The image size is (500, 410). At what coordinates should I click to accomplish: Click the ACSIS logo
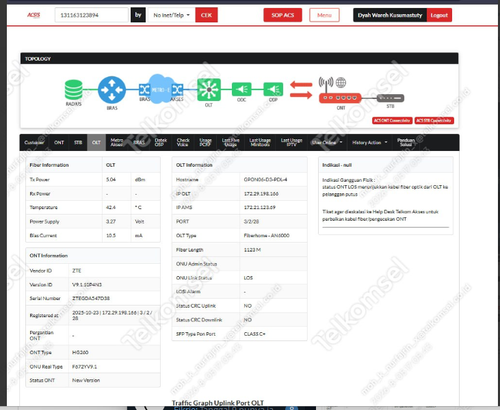34,15
